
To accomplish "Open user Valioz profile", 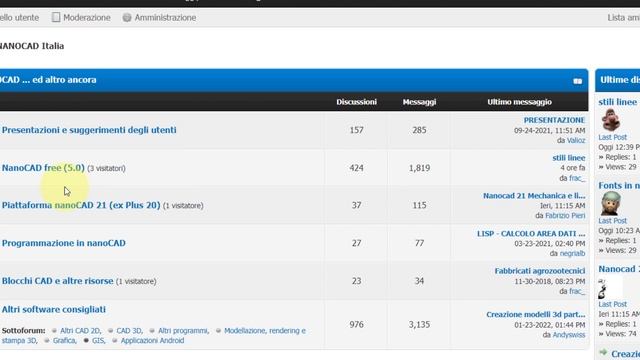I will (576, 140).
